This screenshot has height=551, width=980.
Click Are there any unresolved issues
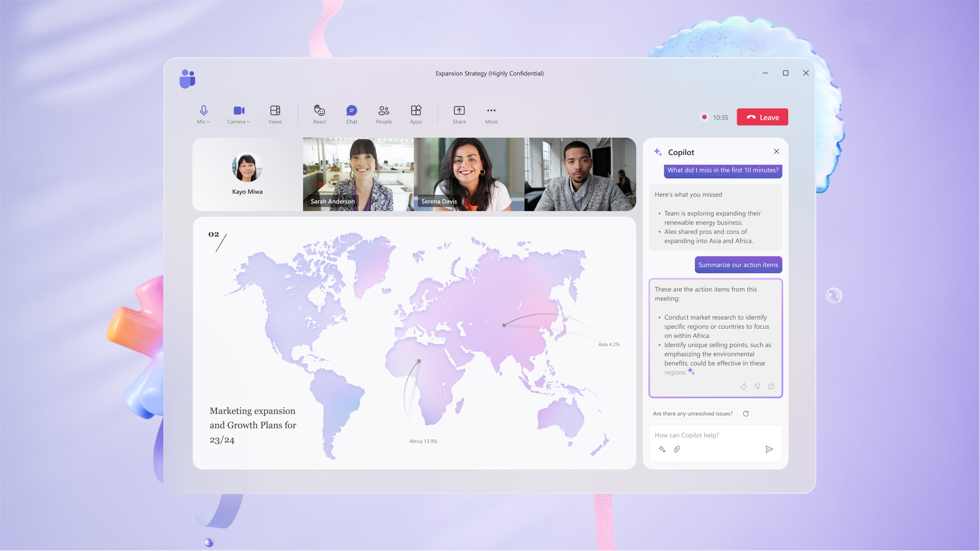(692, 412)
